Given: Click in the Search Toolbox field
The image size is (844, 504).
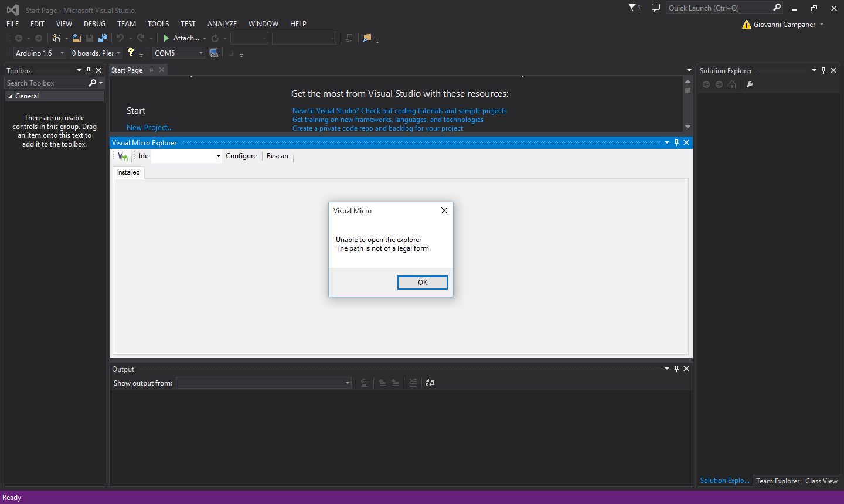Looking at the screenshot, I should 46,83.
